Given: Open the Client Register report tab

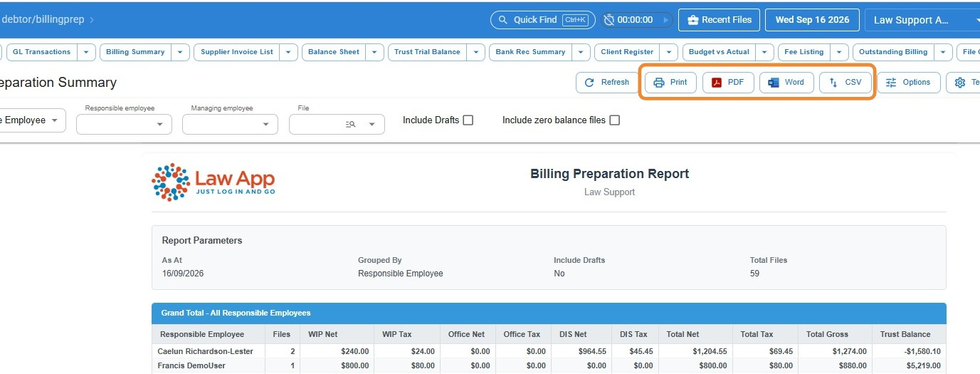Looking at the screenshot, I should point(627,52).
